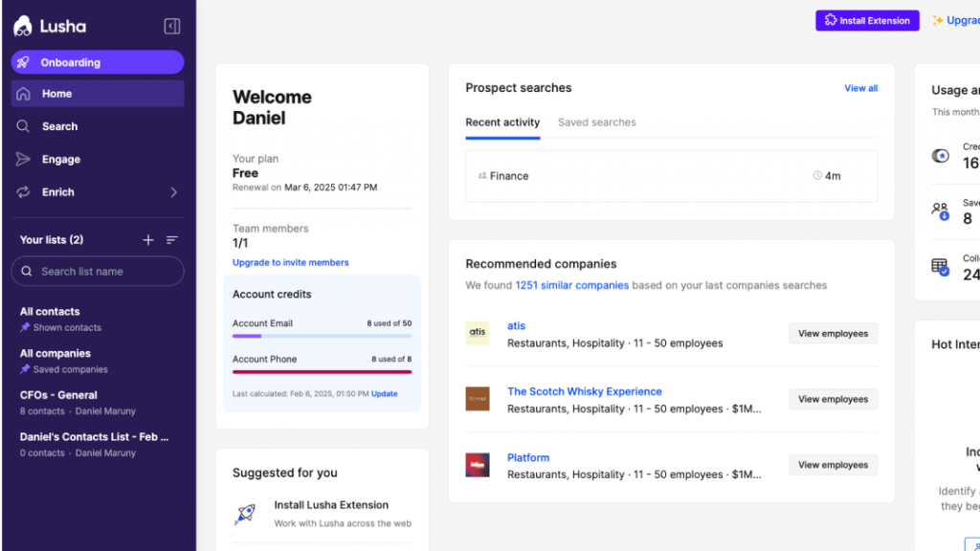Click the Onboarding rocket icon
The width and height of the screenshot is (980, 551).
click(23, 62)
